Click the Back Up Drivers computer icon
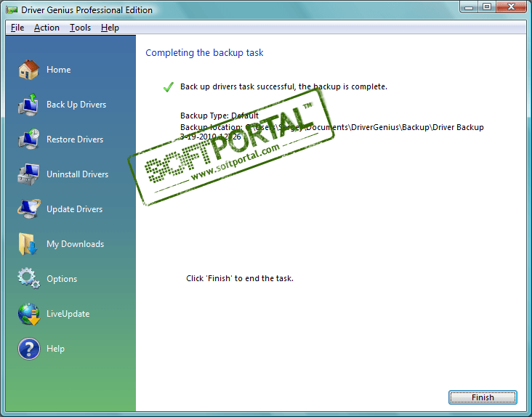This screenshot has height=417, width=532. coord(28,105)
